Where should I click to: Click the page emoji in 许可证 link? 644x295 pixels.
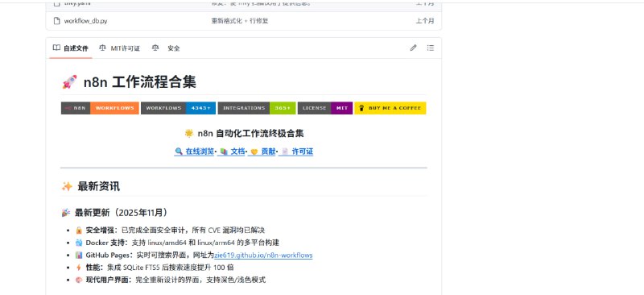tap(285, 152)
